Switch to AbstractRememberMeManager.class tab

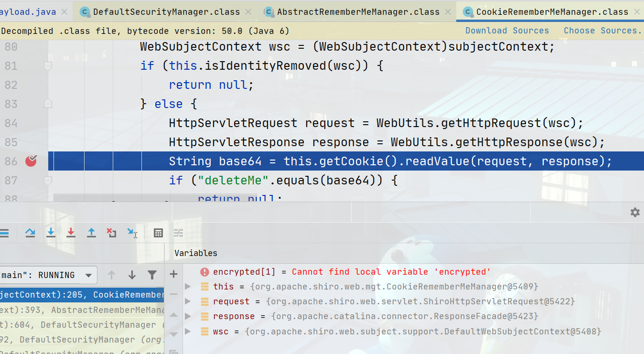click(357, 11)
